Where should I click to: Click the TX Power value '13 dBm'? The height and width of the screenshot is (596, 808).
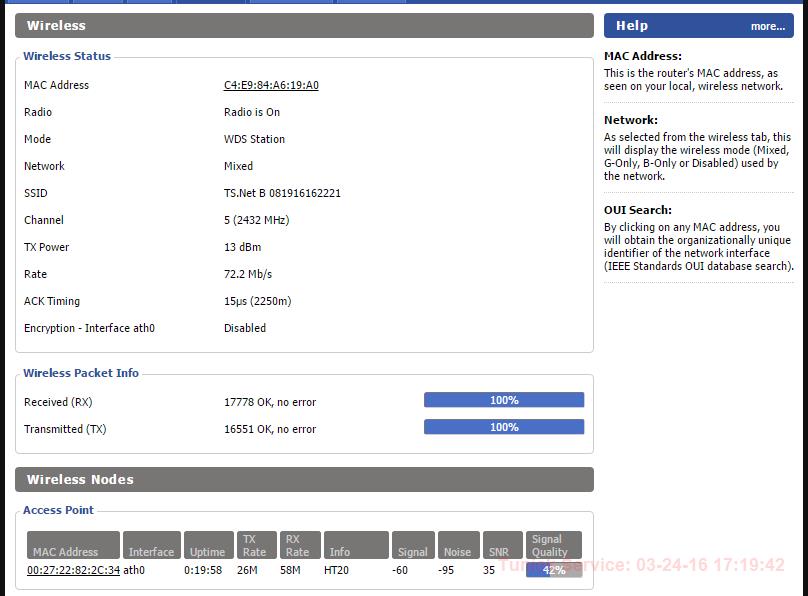click(243, 247)
